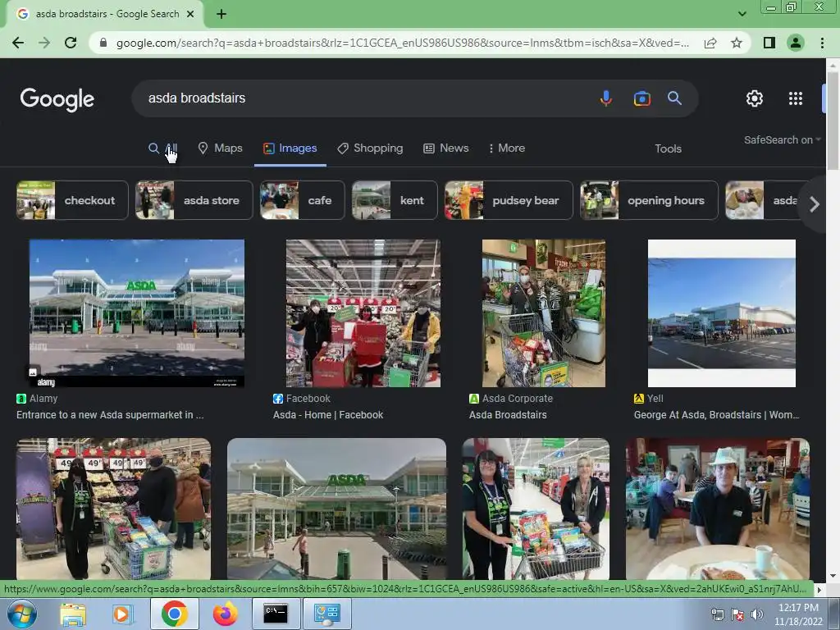
Task: Click the magnifier search button
Action: [674, 98]
